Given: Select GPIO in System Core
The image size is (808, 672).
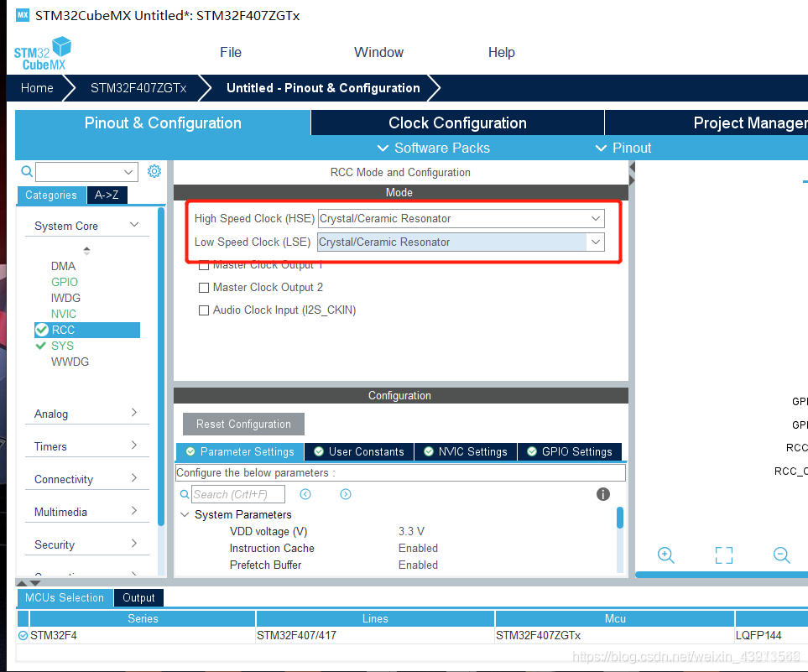Looking at the screenshot, I should (x=65, y=282).
